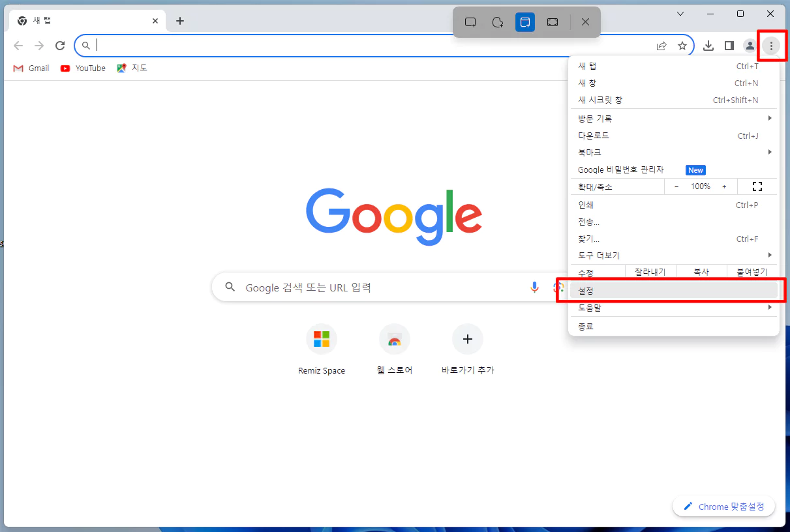
Task: Open the downloads icon in toolbar
Action: (708, 46)
